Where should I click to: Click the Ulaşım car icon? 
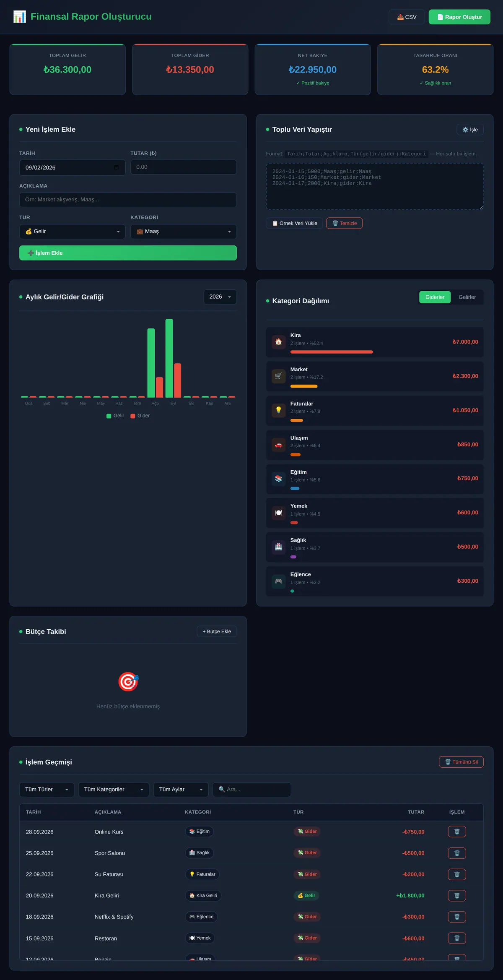pos(278,445)
